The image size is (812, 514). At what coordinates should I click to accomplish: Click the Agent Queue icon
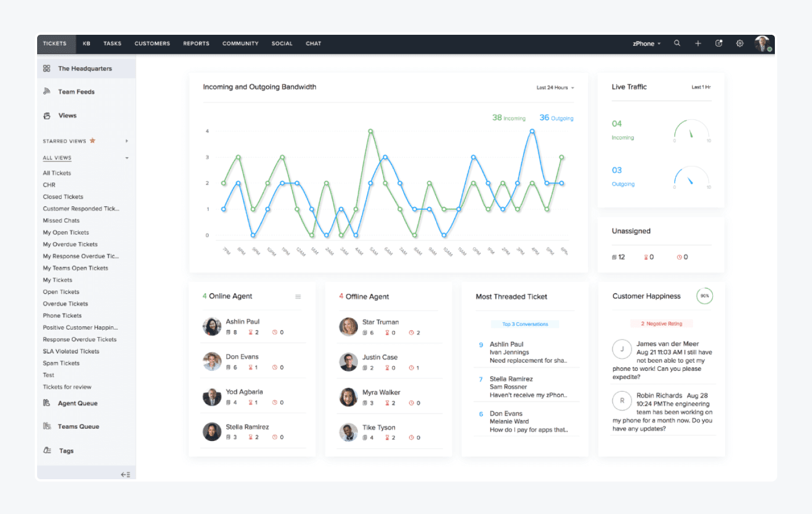(46, 403)
